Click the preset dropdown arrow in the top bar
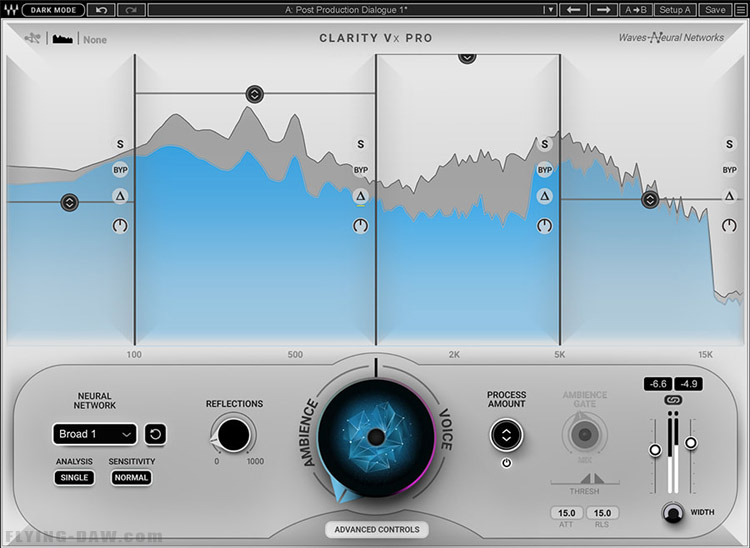Viewport: 750px width, 548px height. (550, 10)
